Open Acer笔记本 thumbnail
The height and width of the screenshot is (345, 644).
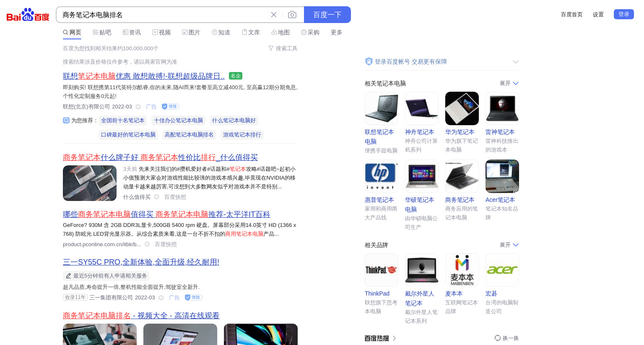[x=502, y=176]
